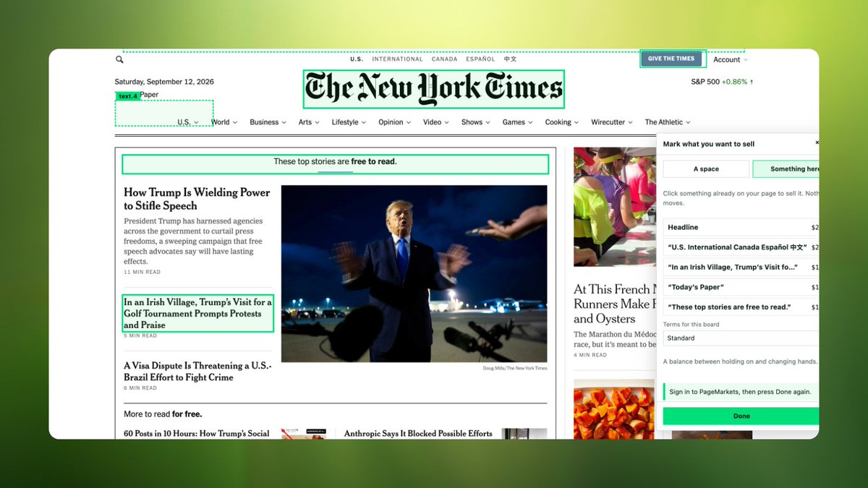Open the Account dropdown
This screenshot has height=488, width=868.
730,59
